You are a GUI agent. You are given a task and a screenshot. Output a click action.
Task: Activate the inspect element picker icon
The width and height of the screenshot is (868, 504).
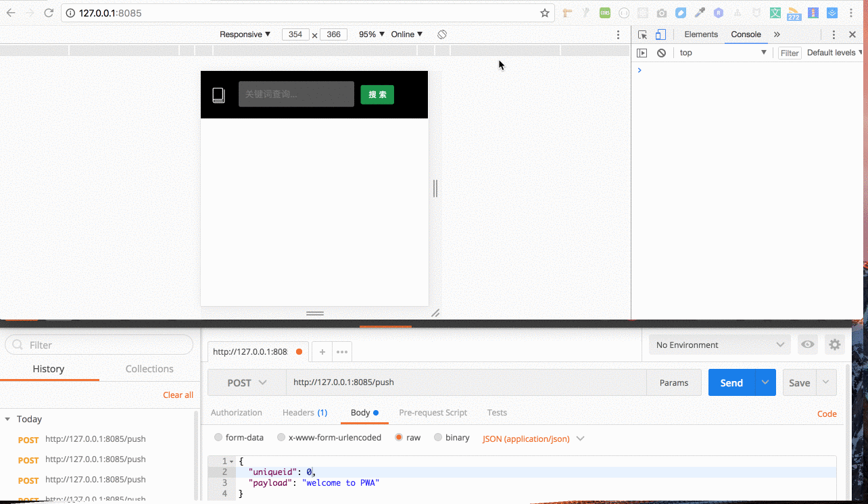pos(642,34)
